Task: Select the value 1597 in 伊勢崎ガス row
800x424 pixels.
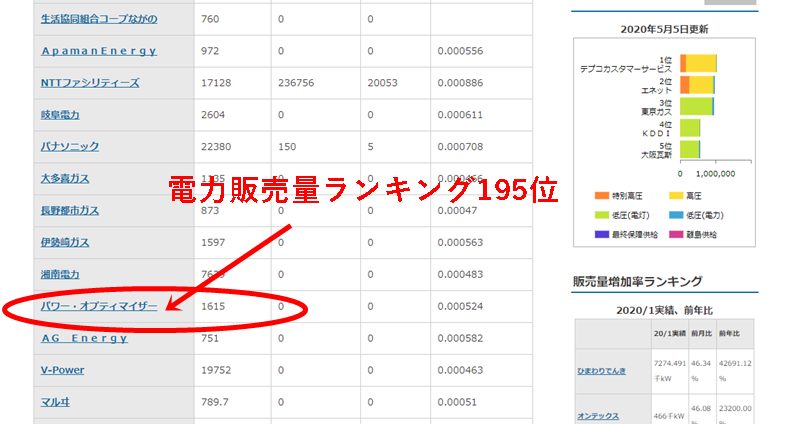Action: [213, 242]
